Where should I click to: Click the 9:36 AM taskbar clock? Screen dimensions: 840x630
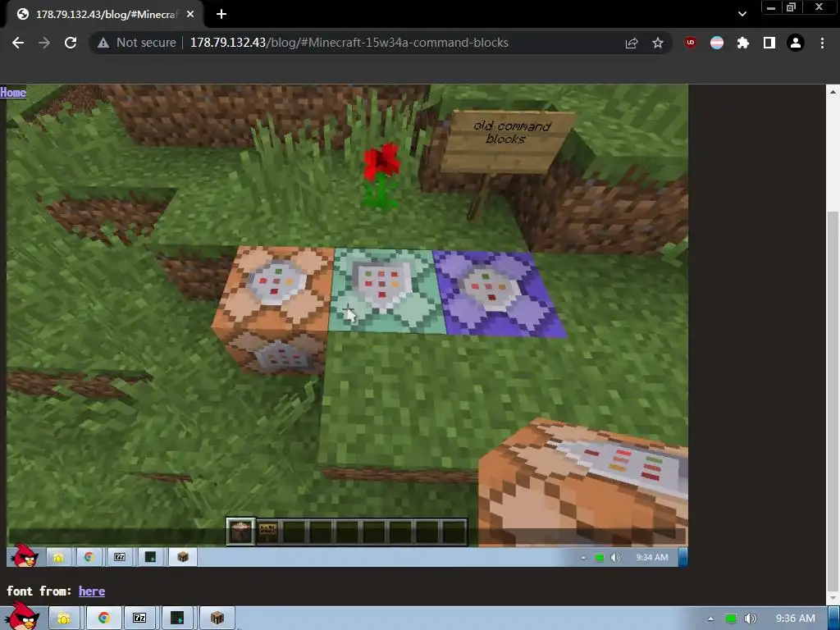(796, 619)
